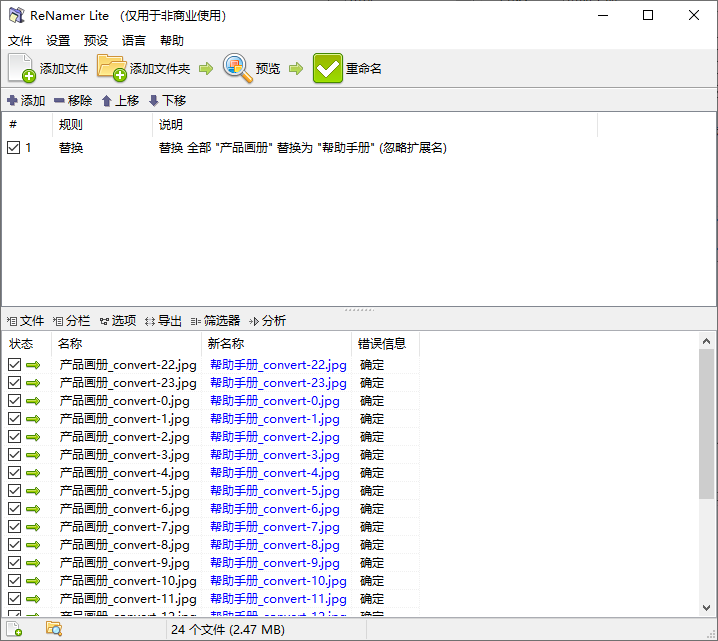Screen dimensions: 718x641
Task: Remove selected rule using 移除 icon
Action: (60, 101)
